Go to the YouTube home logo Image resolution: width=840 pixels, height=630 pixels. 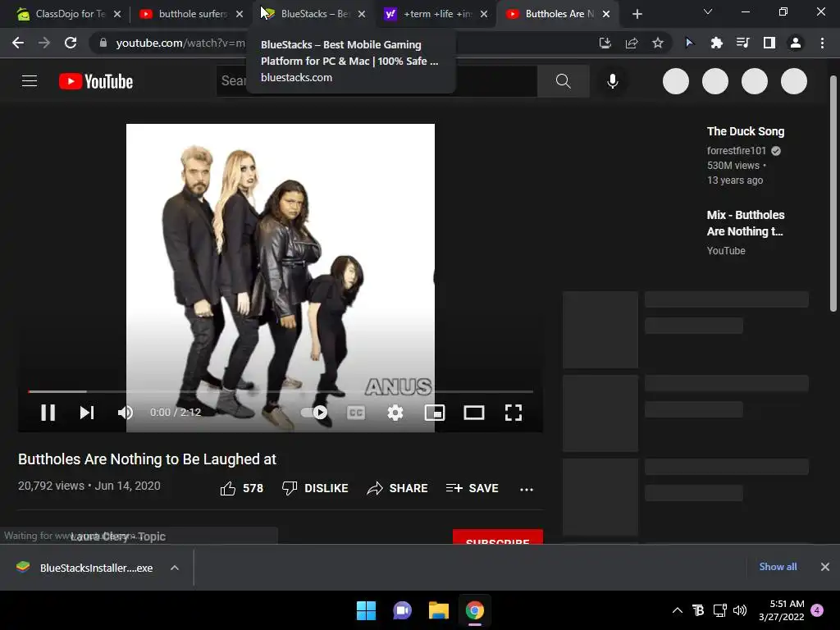96,81
